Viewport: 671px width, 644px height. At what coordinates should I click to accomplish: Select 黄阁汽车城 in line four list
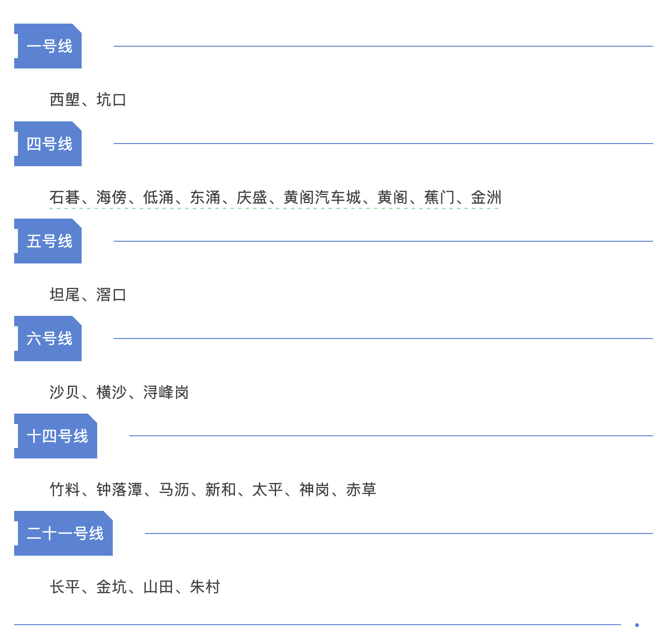pos(322,197)
